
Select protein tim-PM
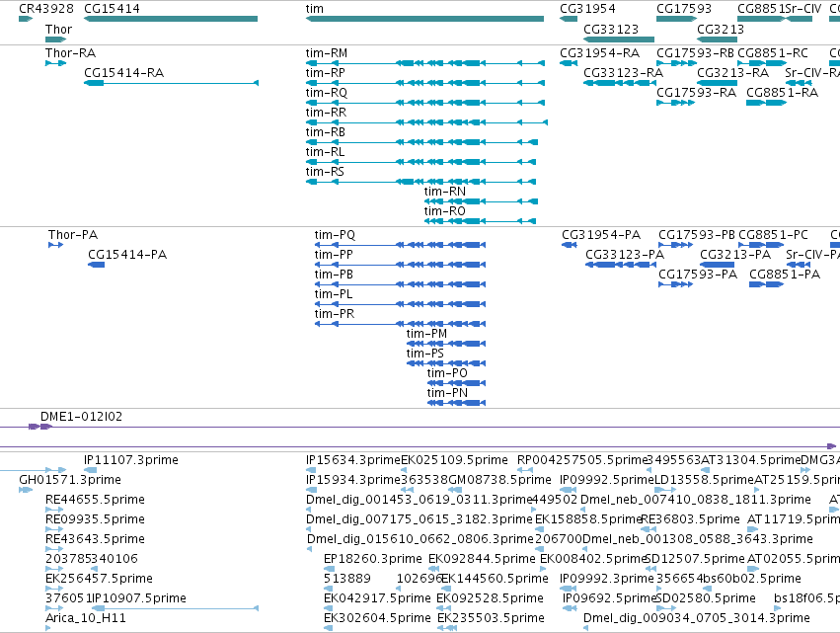pyautogui.click(x=446, y=344)
